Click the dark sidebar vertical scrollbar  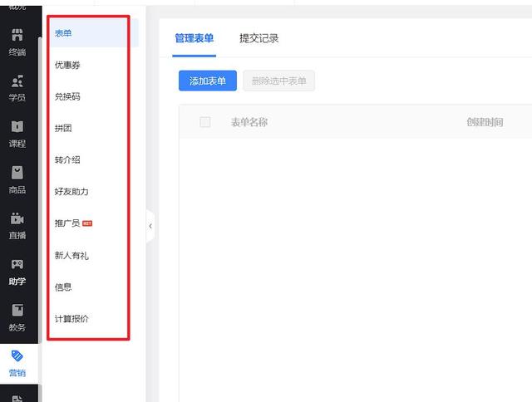(40, 190)
